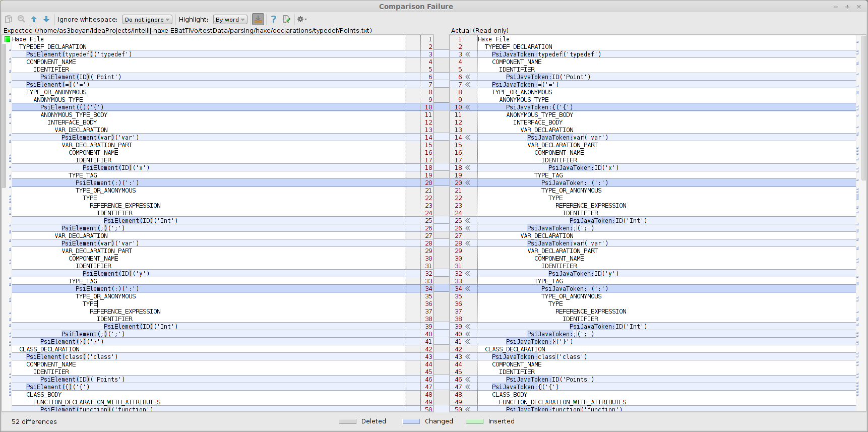Apply change arrow at line 26
This screenshot has width=868, height=432.
[468, 228]
